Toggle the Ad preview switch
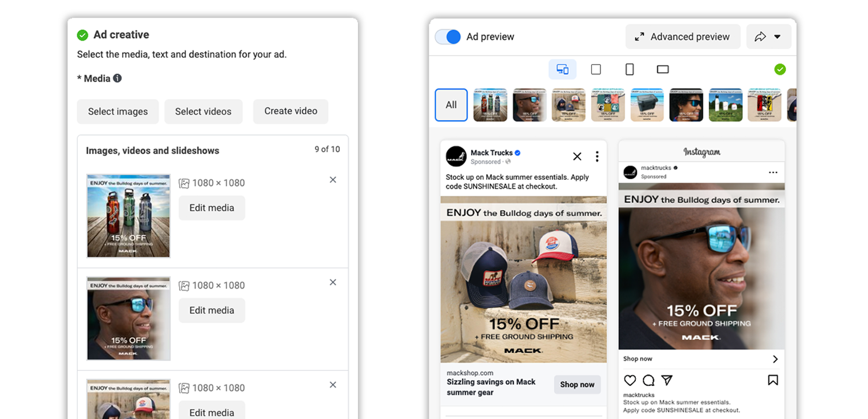 (448, 37)
